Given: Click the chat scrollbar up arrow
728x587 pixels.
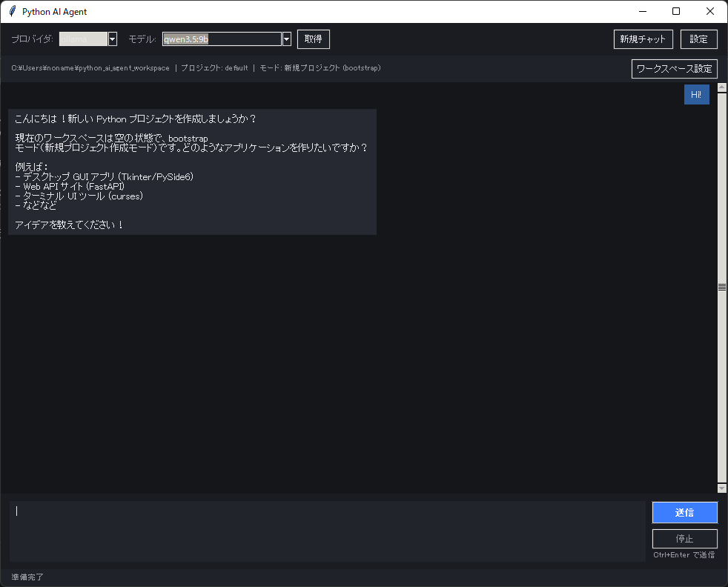Looking at the screenshot, I should point(722,87).
